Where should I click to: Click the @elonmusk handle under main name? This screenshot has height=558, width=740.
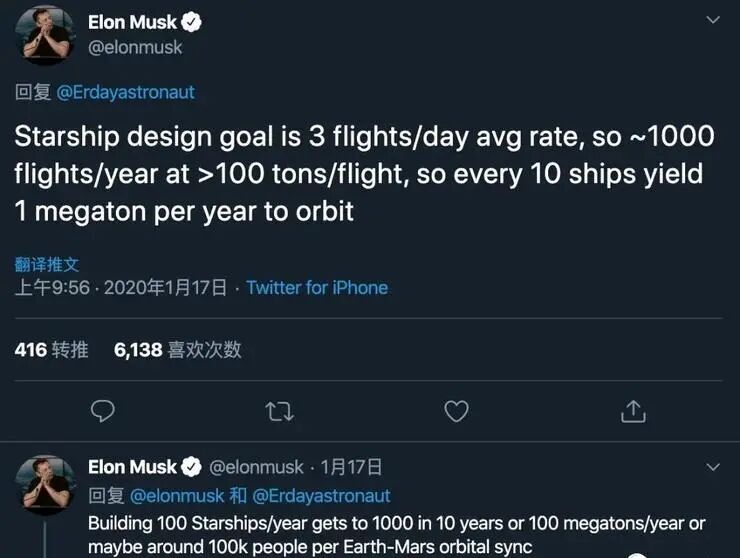[x=135, y=47]
